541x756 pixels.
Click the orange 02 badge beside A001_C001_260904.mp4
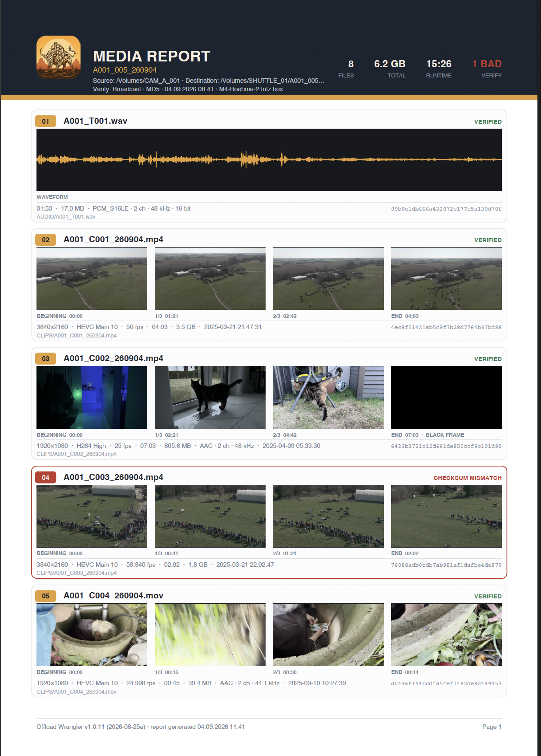pos(45,240)
